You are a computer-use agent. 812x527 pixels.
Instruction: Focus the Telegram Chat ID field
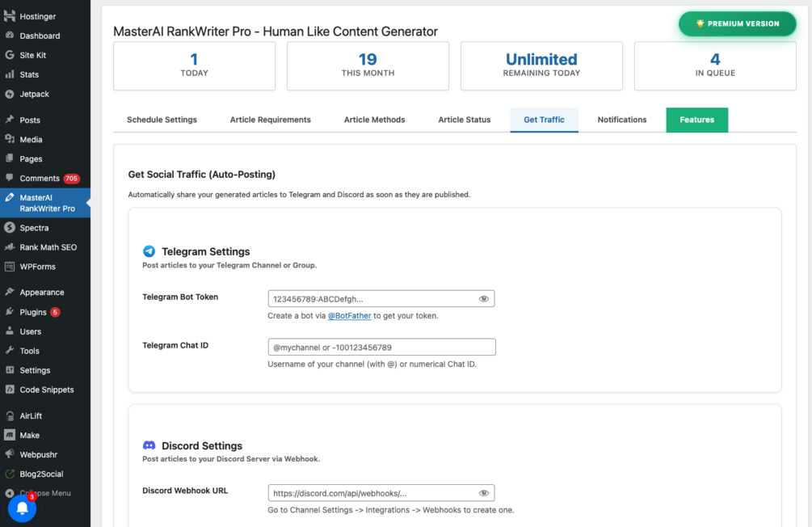pyautogui.click(x=381, y=348)
